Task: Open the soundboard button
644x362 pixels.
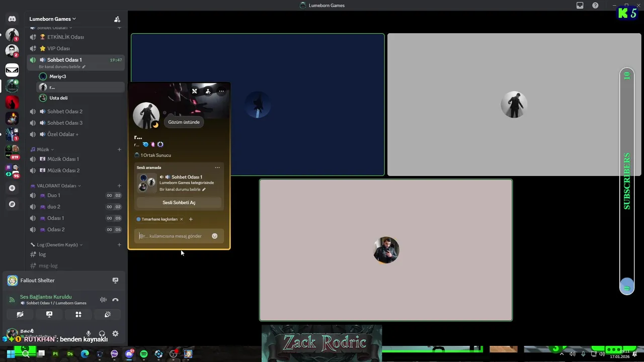Action: click(x=108, y=314)
